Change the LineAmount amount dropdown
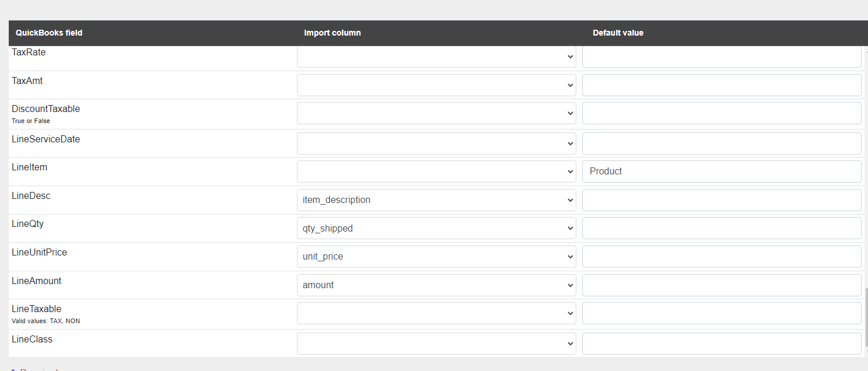The image size is (868, 371). pyautogui.click(x=436, y=285)
